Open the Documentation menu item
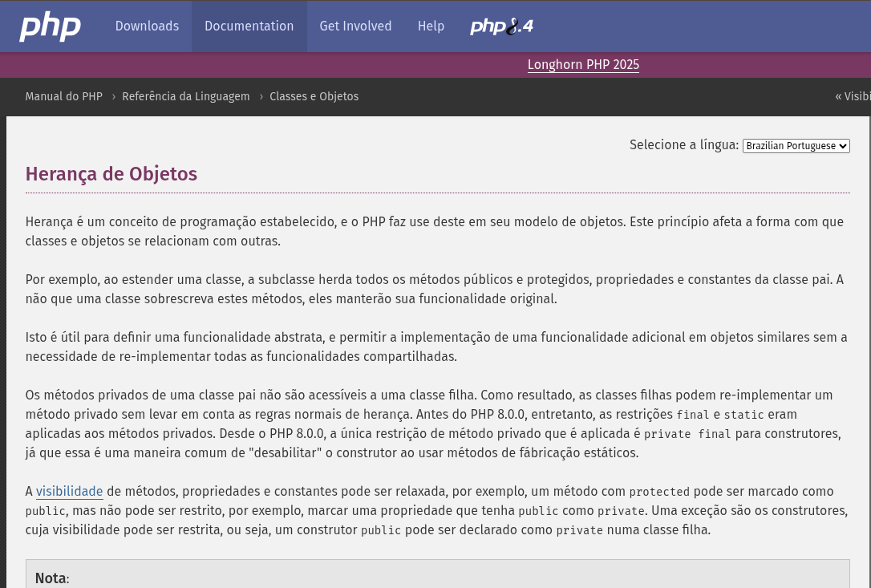This screenshot has height=588, width=871. click(x=249, y=26)
